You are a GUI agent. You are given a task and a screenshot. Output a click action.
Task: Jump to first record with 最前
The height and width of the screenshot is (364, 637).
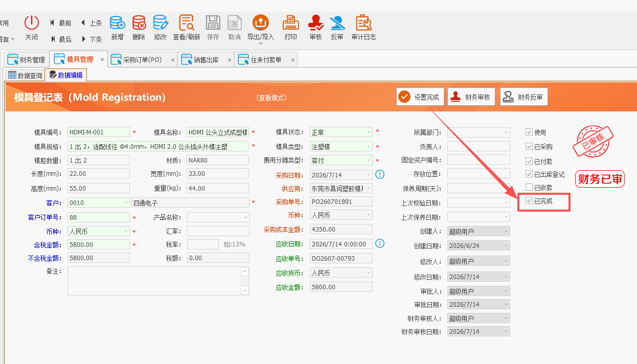click(61, 23)
